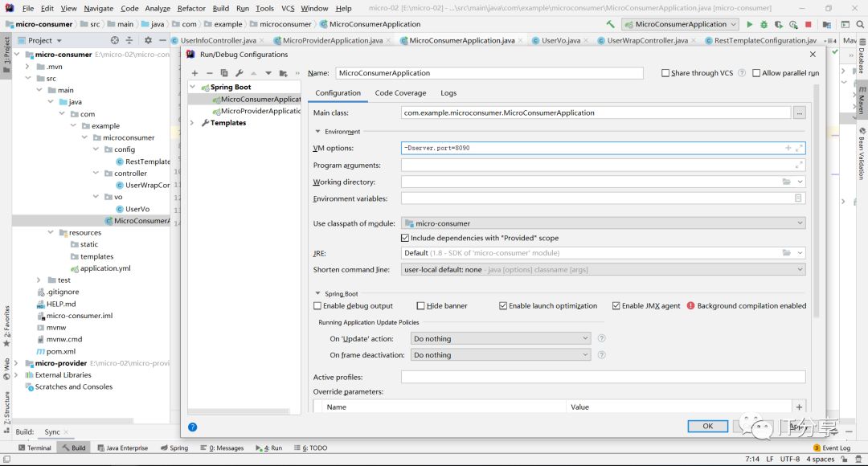Screen dimensions: 868x466
Task: Open the UserVo.java editor tab
Action: click(560, 40)
